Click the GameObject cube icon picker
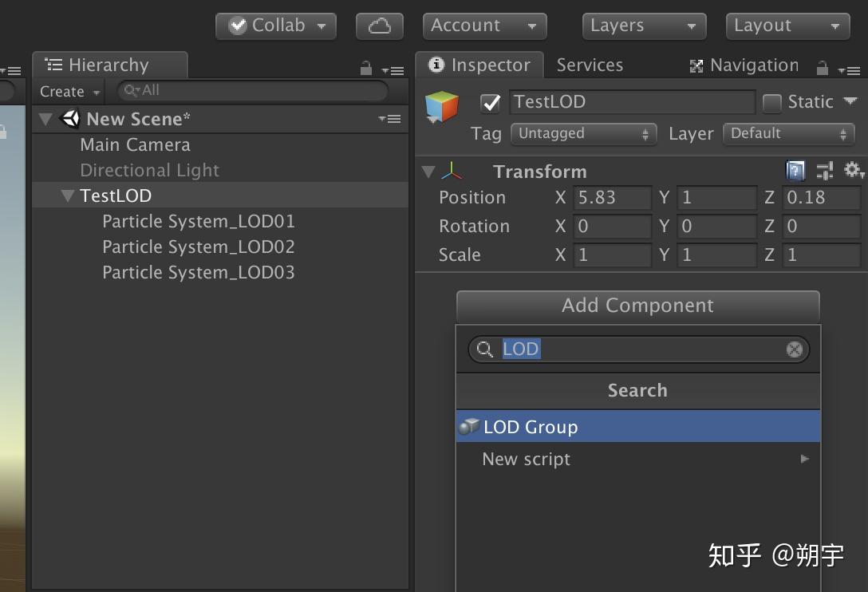Image resolution: width=868 pixels, height=592 pixels. click(x=442, y=108)
